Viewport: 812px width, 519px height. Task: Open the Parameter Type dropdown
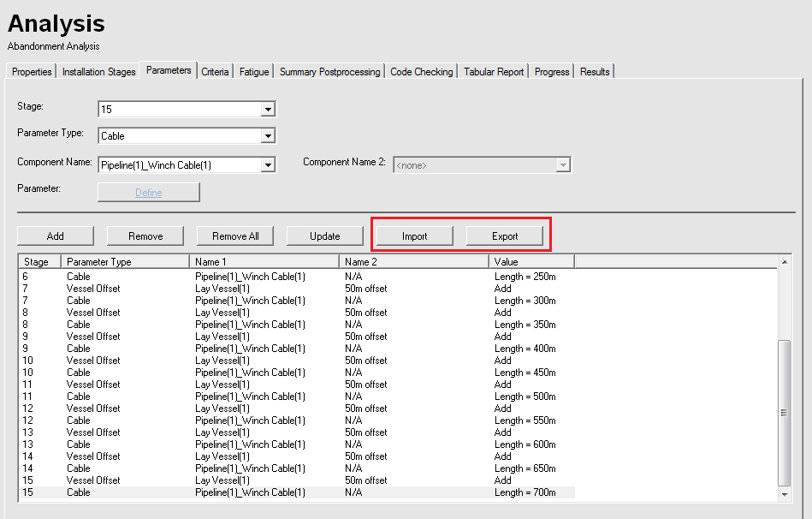[x=268, y=136]
